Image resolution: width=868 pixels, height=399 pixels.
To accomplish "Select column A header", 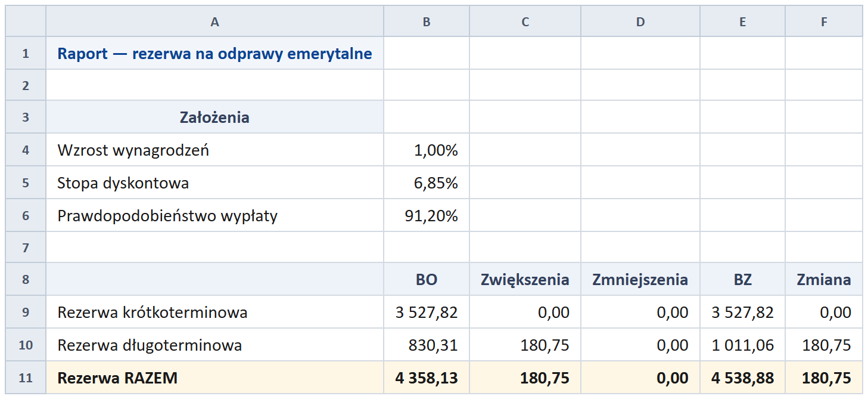I will 214,21.
